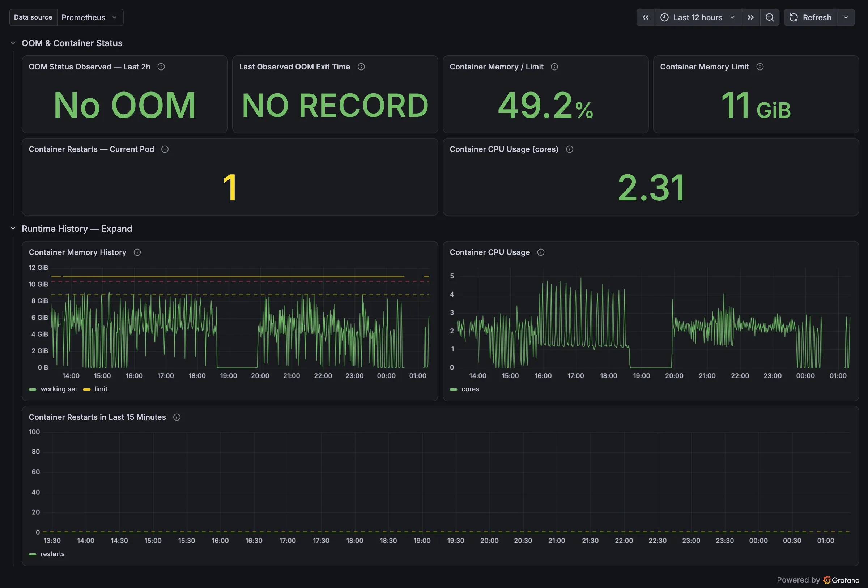Click the NO RECORD stat value
Viewport: 868px width, 588px height.
[x=335, y=105]
